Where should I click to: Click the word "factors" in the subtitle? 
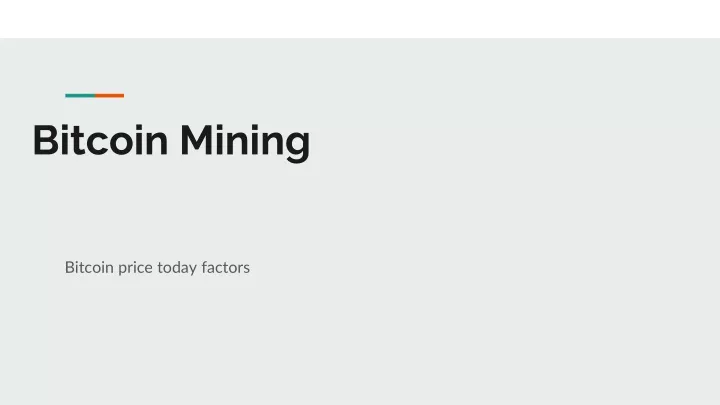pyautogui.click(x=225, y=267)
